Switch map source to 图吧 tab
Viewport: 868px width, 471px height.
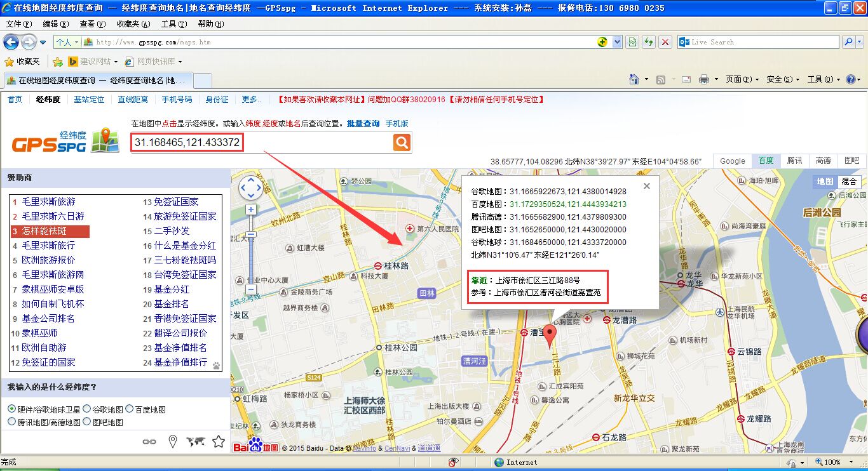pos(851,161)
